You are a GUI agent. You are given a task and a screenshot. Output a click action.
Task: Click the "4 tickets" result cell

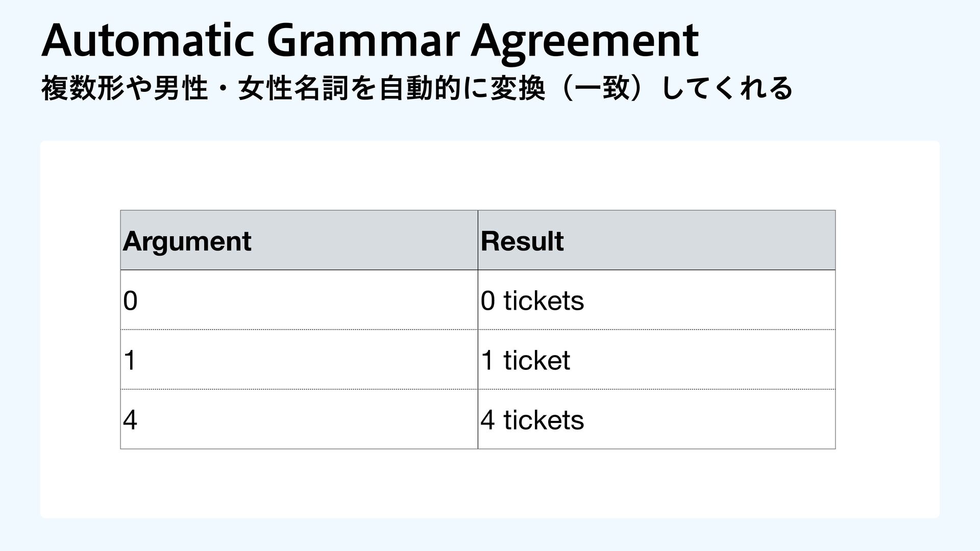tap(656, 419)
